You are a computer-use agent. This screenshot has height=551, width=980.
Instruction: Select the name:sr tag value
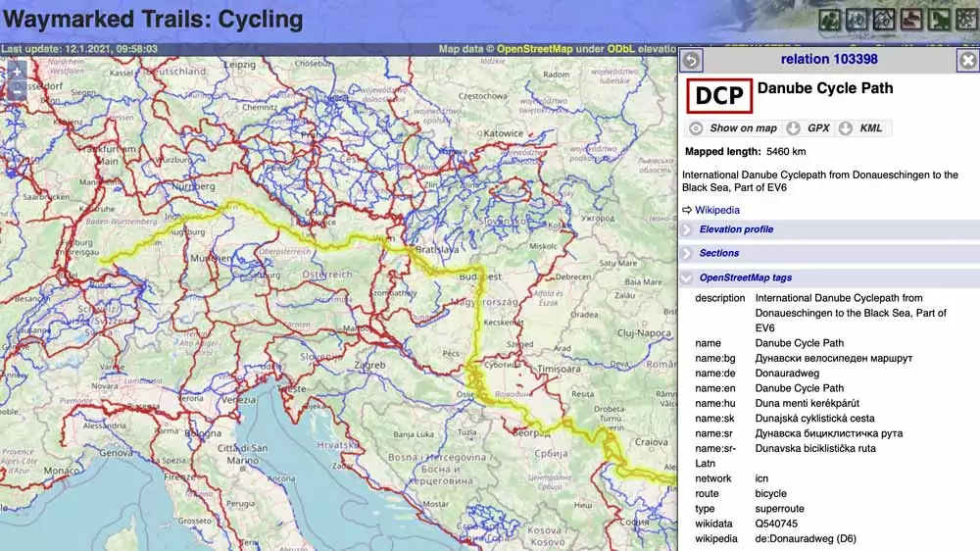coord(829,433)
